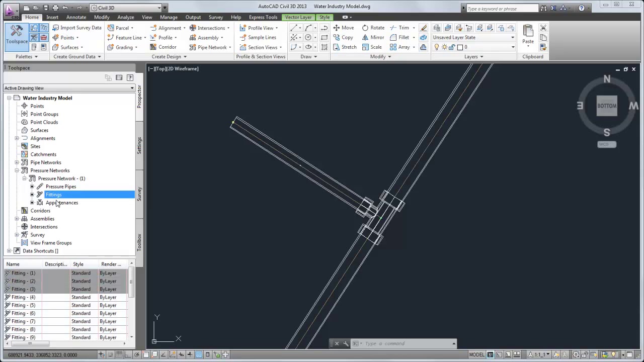
Task: Click the Fillet tool
Action: (399, 37)
